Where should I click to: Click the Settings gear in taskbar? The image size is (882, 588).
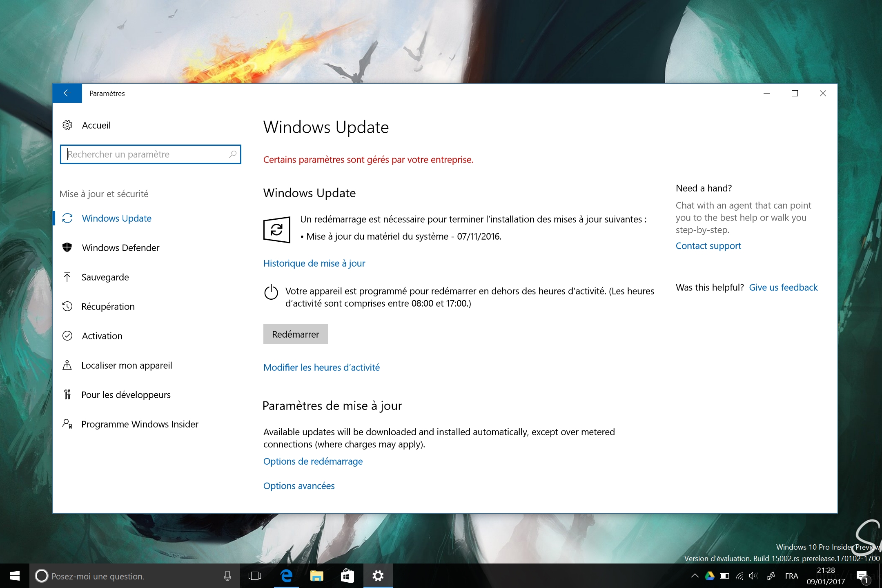378,576
